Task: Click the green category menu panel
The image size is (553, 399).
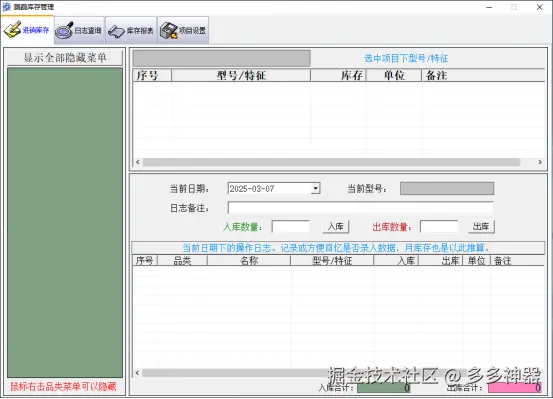Action: click(65, 223)
